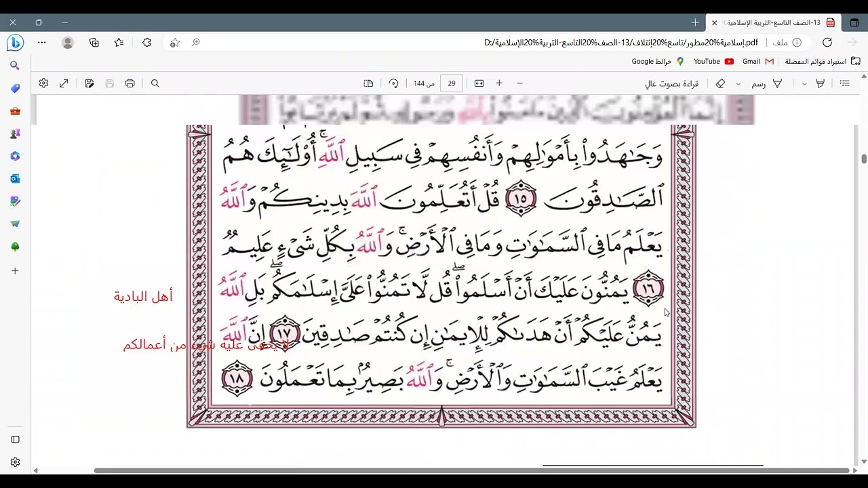Open sidebar settings gear at bottom
The width and height of the screenshot is (868, 488).
15,462
